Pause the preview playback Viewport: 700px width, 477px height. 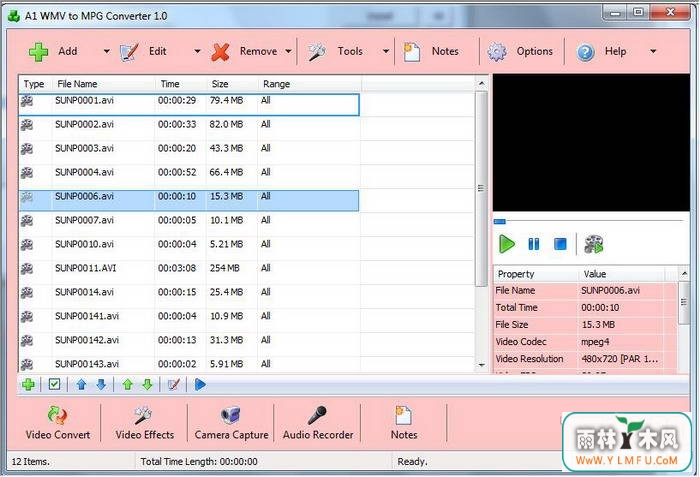tap(534, 244)
